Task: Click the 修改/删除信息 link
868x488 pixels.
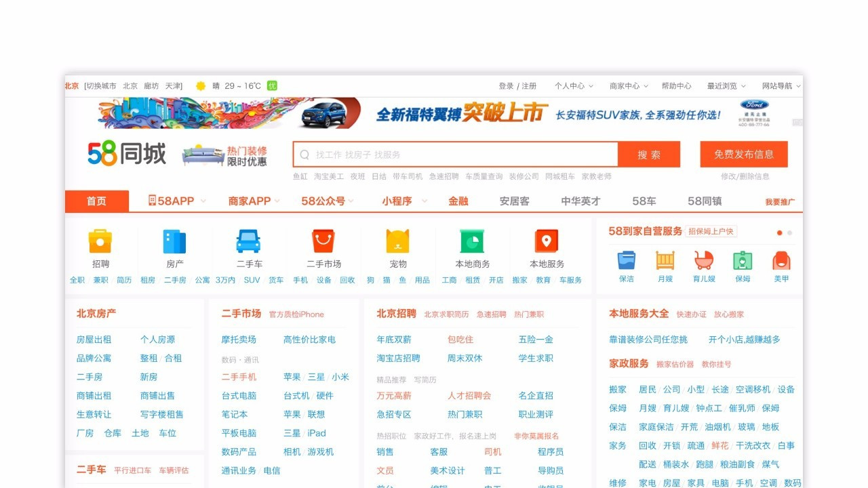Action: coord(745,176)
